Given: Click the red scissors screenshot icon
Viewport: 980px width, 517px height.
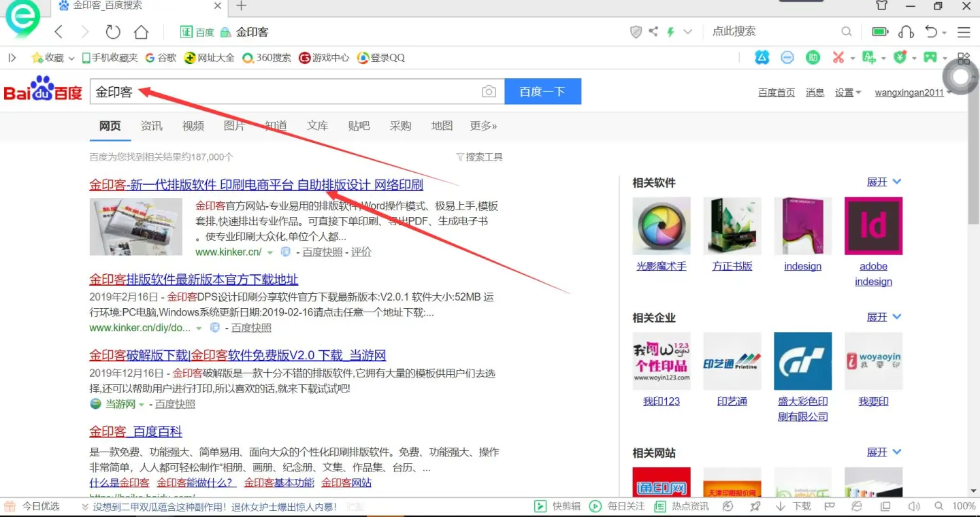Looking at the screenshot, I should coord(838,58).
